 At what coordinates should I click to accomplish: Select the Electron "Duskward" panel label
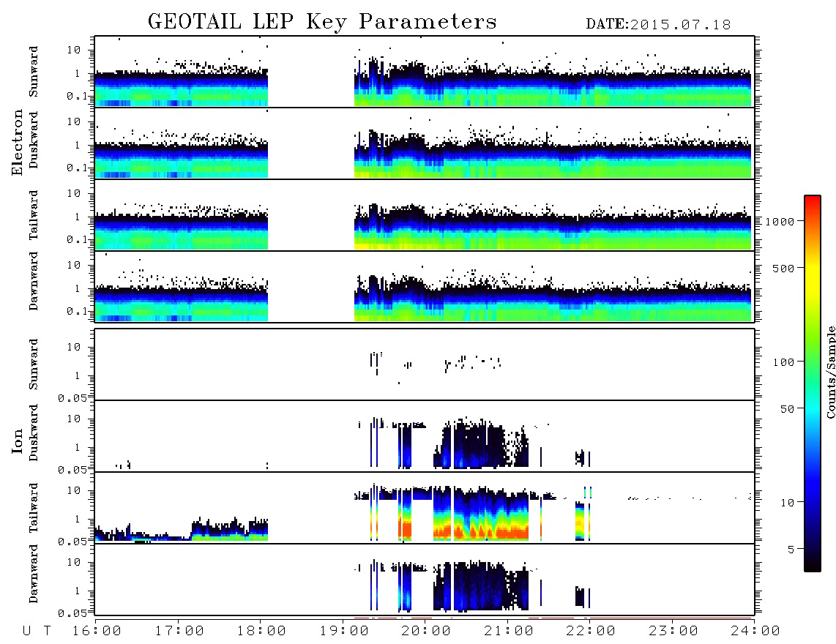tap(34, 140)
